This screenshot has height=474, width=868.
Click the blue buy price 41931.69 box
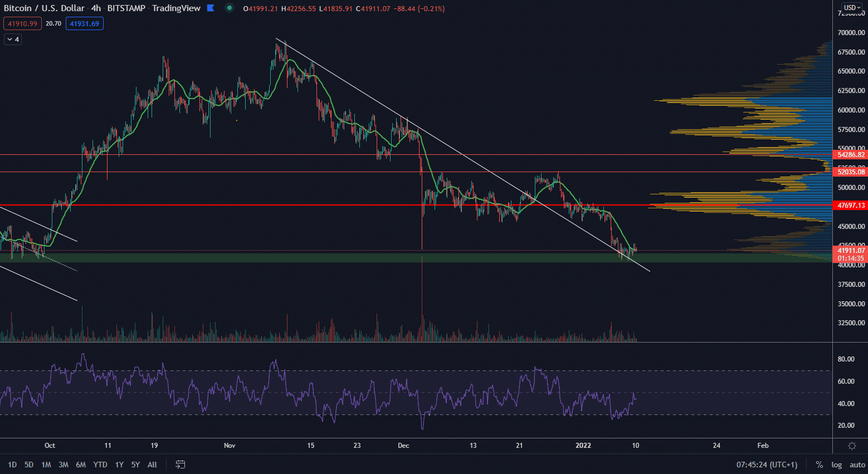(84, 23)
